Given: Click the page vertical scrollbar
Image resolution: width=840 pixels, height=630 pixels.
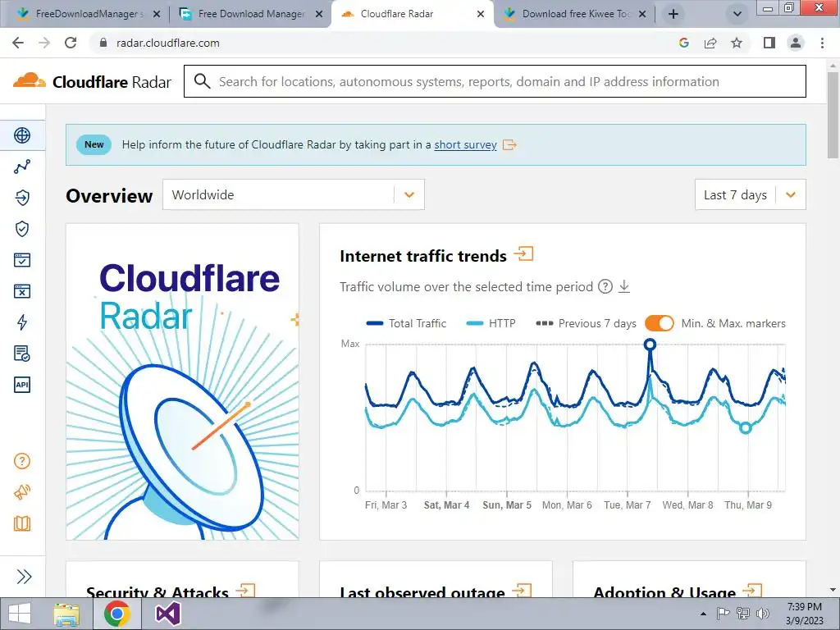Looking at the screenshot, I should (x=833, y=115).
